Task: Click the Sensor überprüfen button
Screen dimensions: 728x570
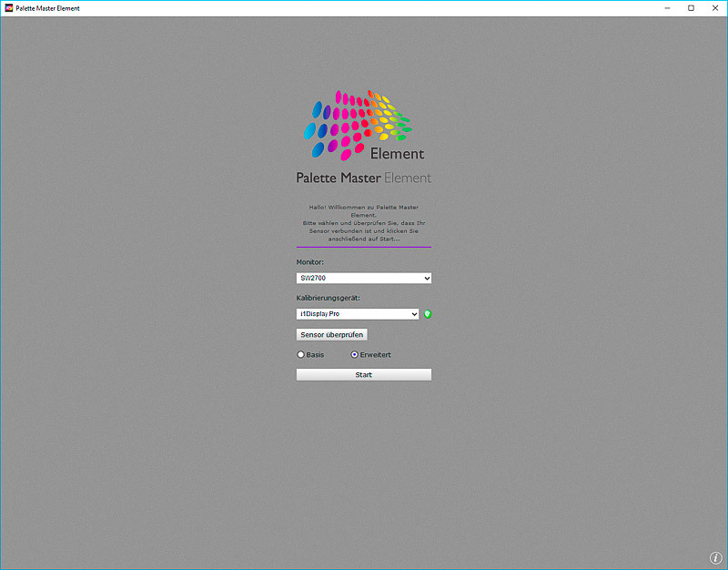Action: coord(331,334)
